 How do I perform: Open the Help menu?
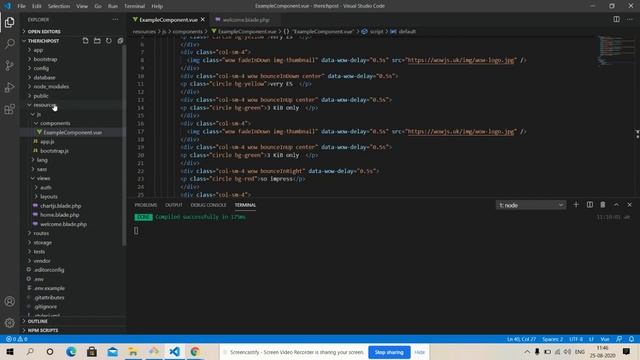point(157,6)
